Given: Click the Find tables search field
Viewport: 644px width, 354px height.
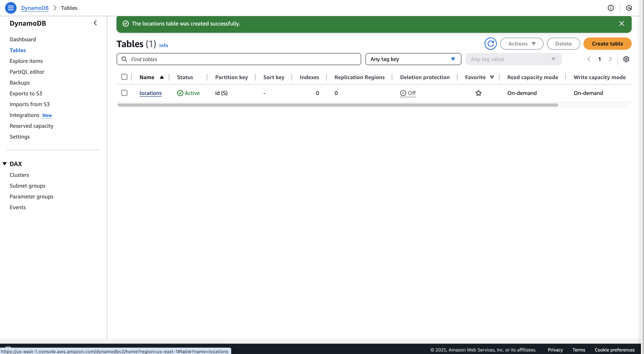Looking at the screenshot, I should click(x=239, y=59).
